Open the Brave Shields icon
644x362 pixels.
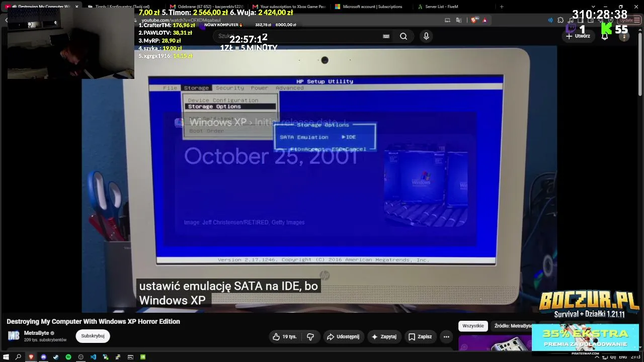(474, 20)
